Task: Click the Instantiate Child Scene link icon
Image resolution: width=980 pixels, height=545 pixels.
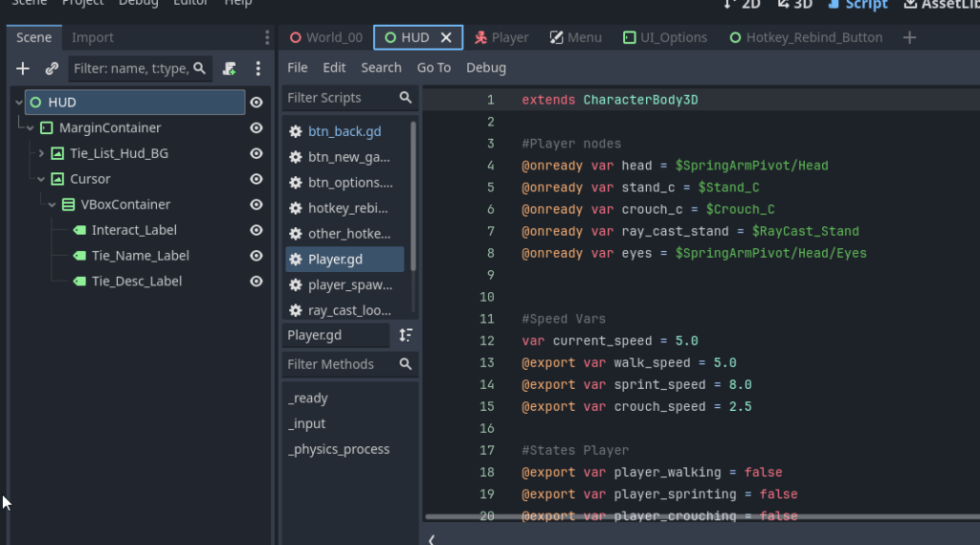Action: click(x=52, y=69)
